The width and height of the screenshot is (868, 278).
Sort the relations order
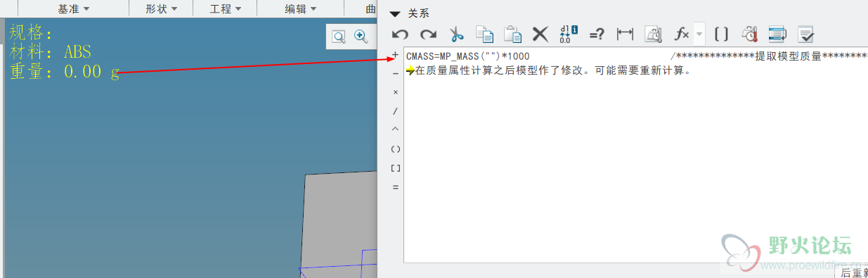click(777, 34)
